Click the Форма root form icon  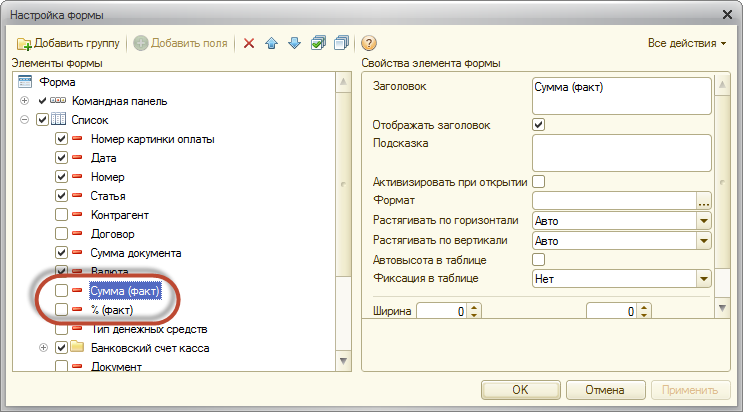[25, 81]
